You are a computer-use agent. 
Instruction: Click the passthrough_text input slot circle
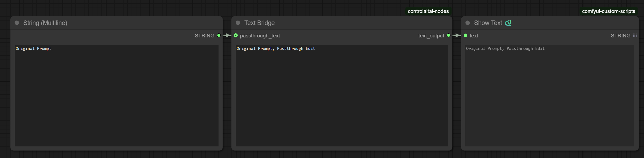[x=236, y=36]
